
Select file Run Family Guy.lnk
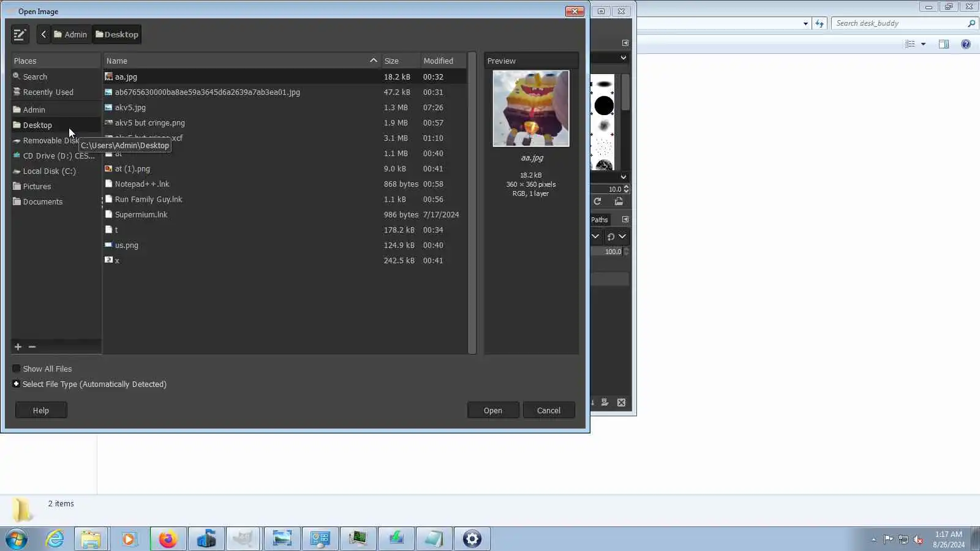tap(285, 200)
